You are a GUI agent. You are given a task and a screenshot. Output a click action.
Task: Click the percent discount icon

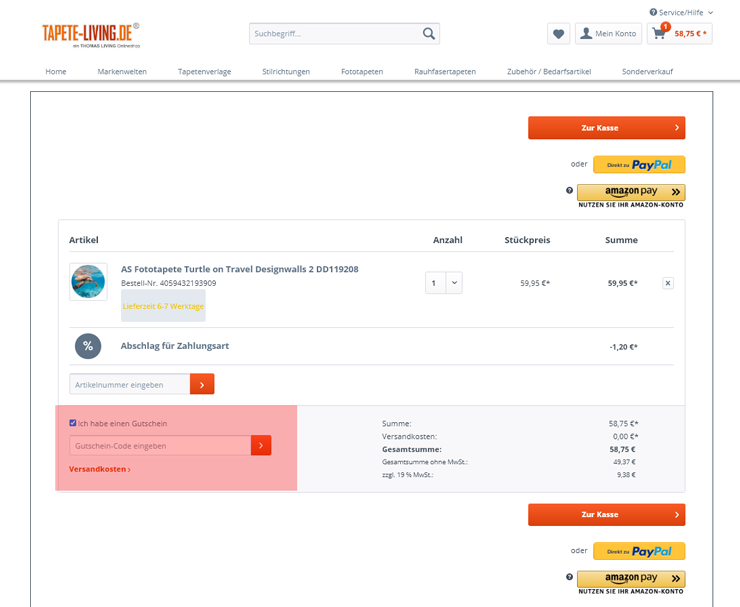[88, 346]
